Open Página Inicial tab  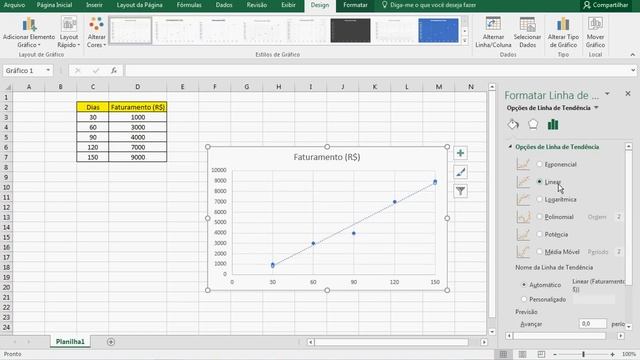54,5
